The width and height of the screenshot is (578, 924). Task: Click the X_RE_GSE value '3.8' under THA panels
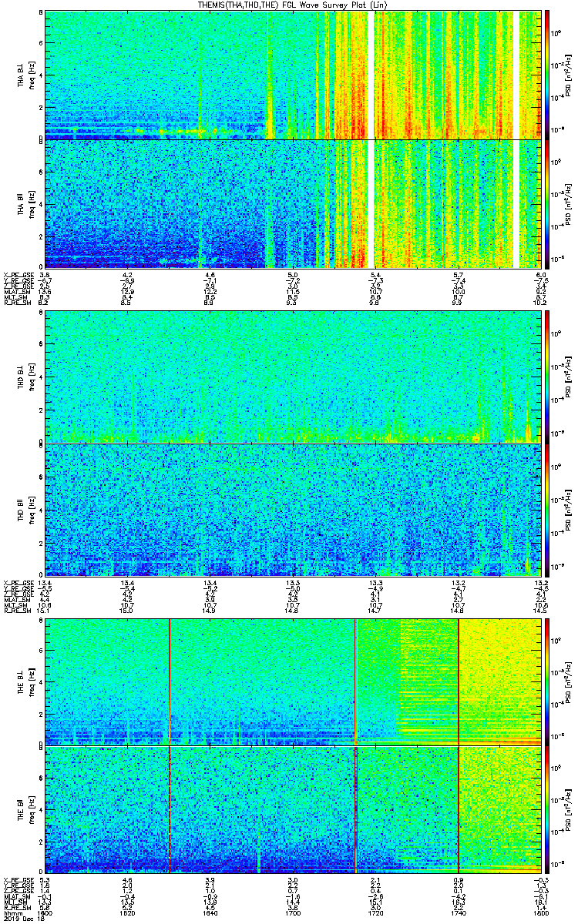coord(45,275)
